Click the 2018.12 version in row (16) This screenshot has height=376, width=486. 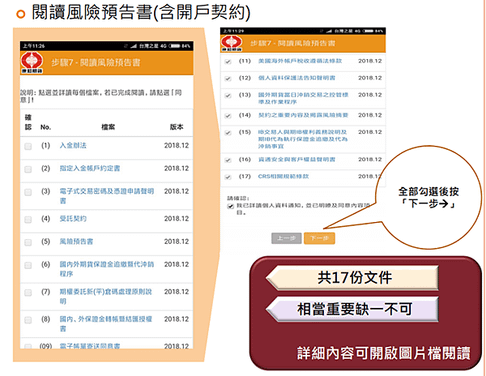370,160
